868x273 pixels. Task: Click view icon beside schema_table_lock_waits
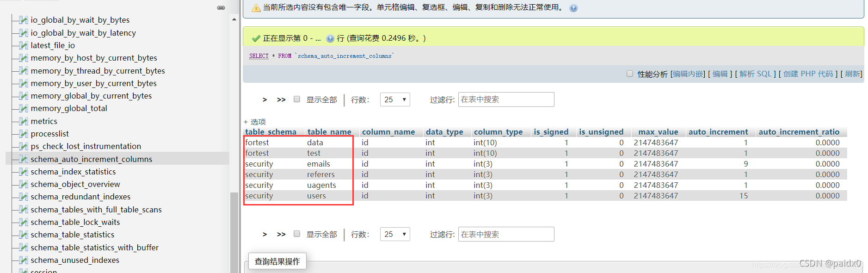tap(24, 222)
